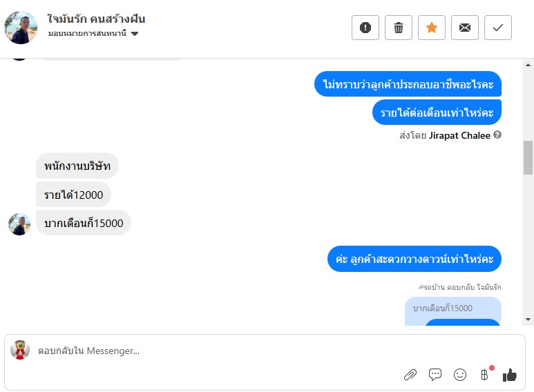This screenshot has height=392, width=534.
Task: Attach a file using paperclip icon
Action: [410, 375]
